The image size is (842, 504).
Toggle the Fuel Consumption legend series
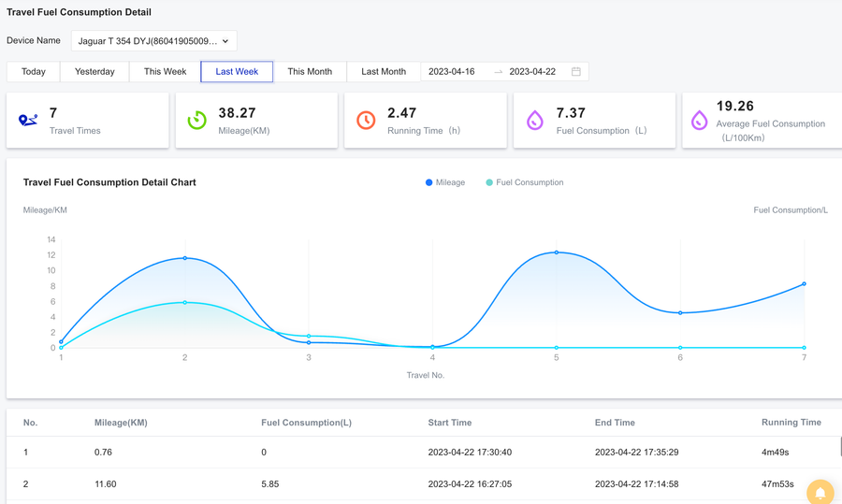tap(525, 182)
